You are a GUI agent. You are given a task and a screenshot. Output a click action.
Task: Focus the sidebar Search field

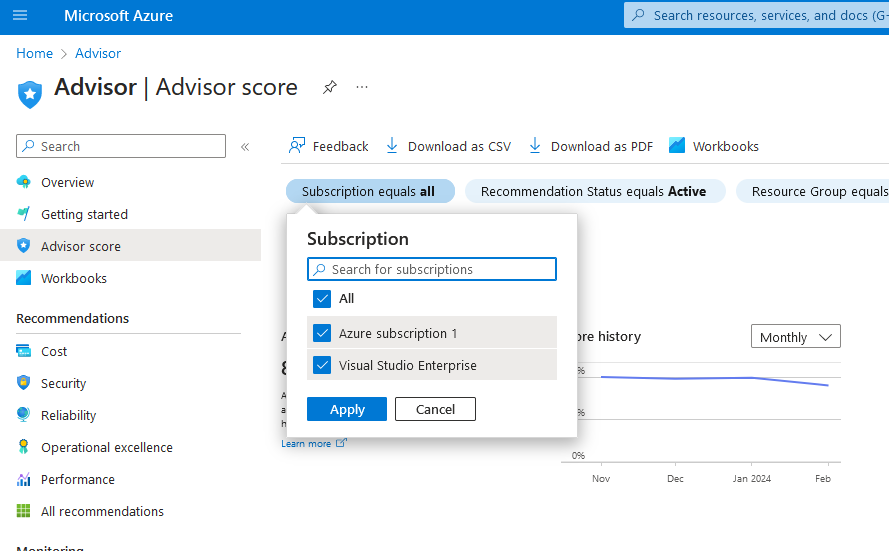click(x=121, y=146)
